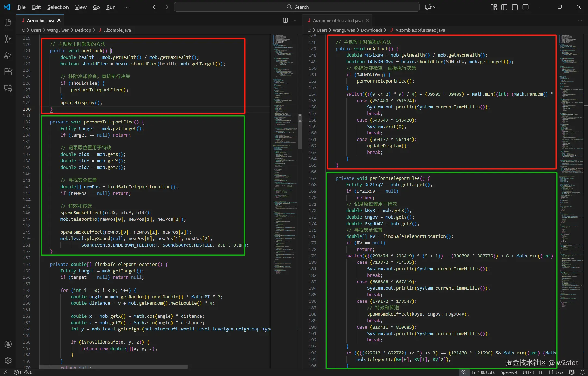This screenshot has height=376, width=588.
Task: Switch to Aizombie.obfuscated.java tab
Action: click(337, 20)
